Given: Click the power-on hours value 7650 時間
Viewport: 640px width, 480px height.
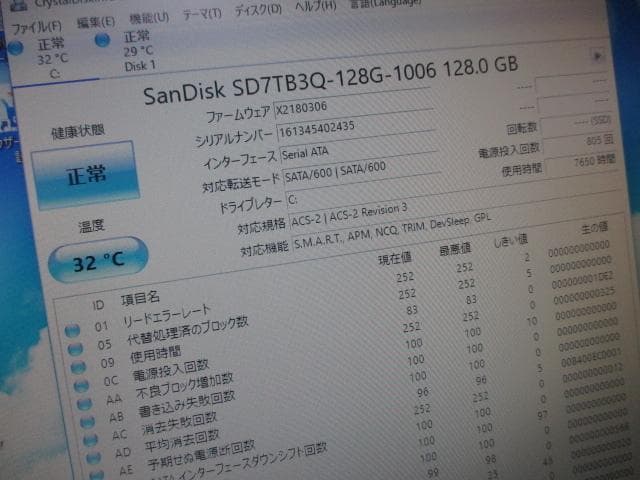Looking at the screenshot, I should (580, 163).
